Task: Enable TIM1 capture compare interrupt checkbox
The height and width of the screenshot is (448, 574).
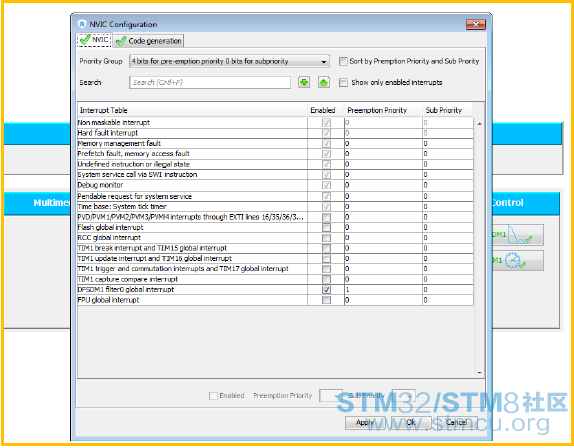Action: (x=326, y=279)
